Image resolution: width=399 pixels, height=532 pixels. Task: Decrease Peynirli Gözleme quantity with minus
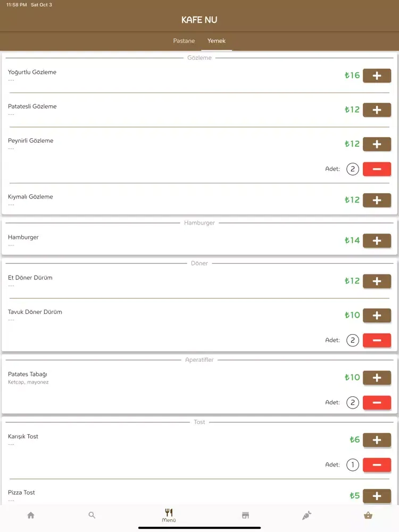coord(377,169)
